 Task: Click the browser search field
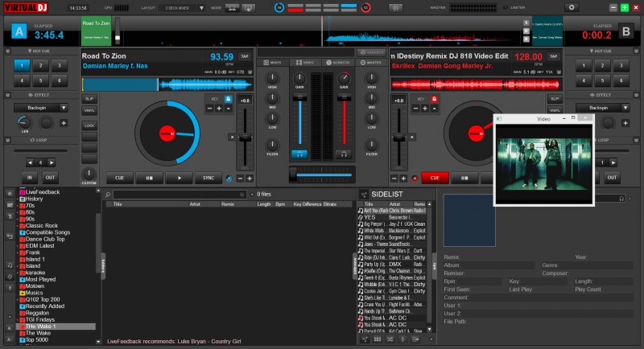[180, 195]
